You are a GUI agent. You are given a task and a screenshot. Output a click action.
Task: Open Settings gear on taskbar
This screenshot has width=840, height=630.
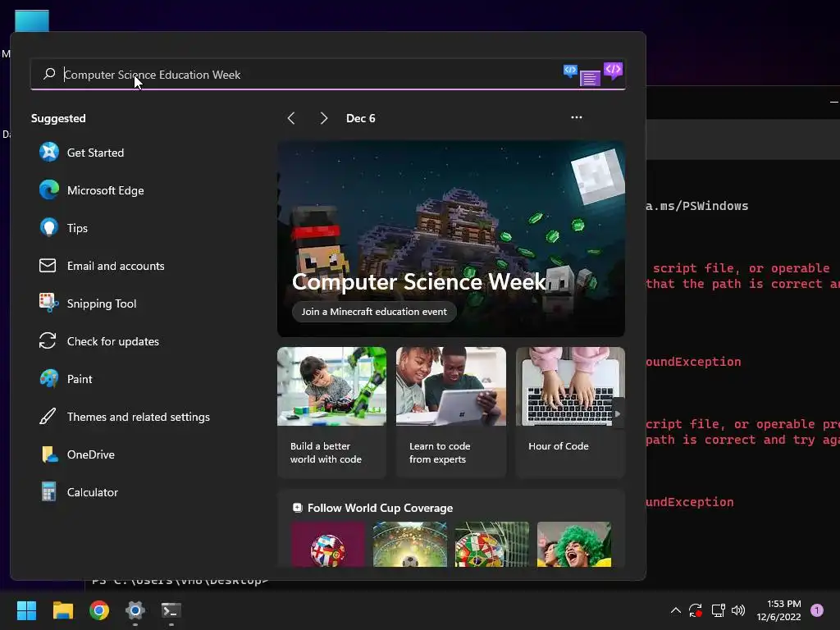(135, 610)
